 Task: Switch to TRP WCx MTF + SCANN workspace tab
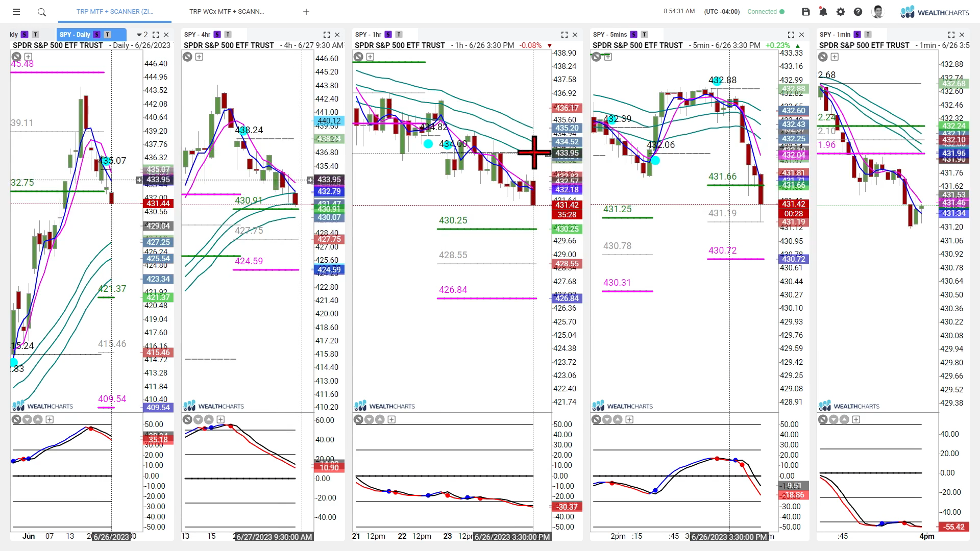(x=227, y=12)
